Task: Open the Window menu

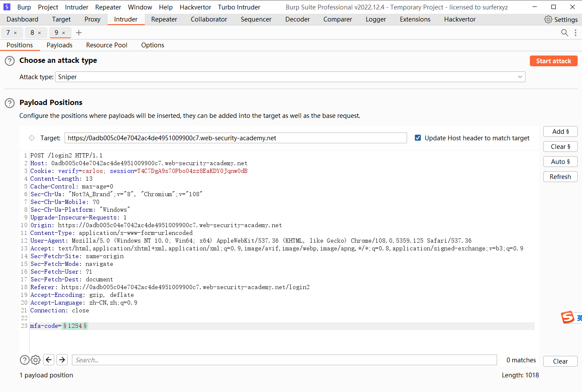Action: [x=140, y=7]
